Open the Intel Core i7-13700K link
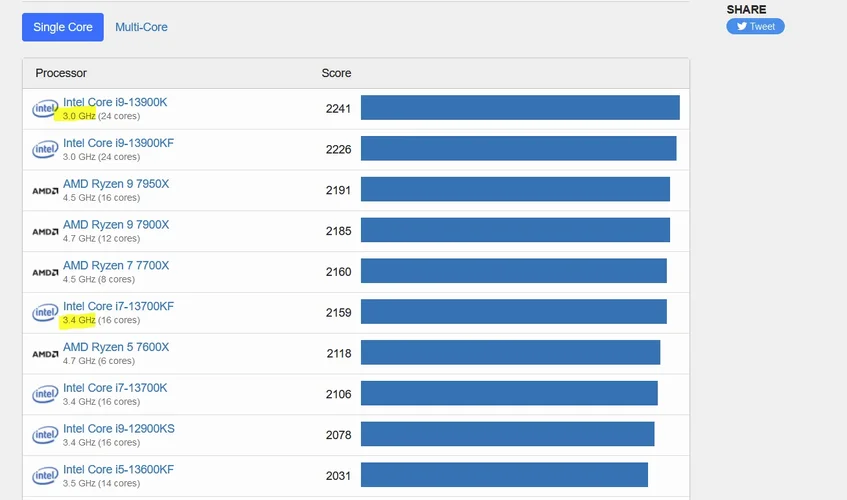The height and width of the screenshot is (500, 847). [115, 388]
